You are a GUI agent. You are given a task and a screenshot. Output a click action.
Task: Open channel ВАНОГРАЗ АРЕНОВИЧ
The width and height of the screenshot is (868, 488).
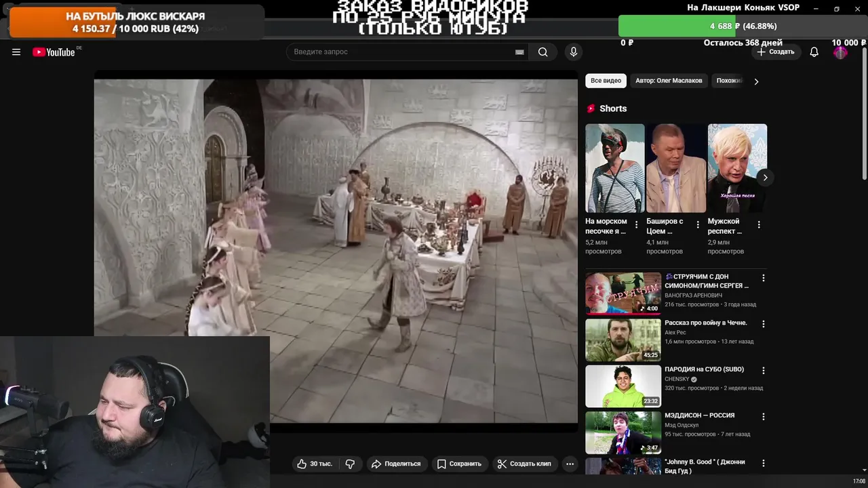click(693, 296)
